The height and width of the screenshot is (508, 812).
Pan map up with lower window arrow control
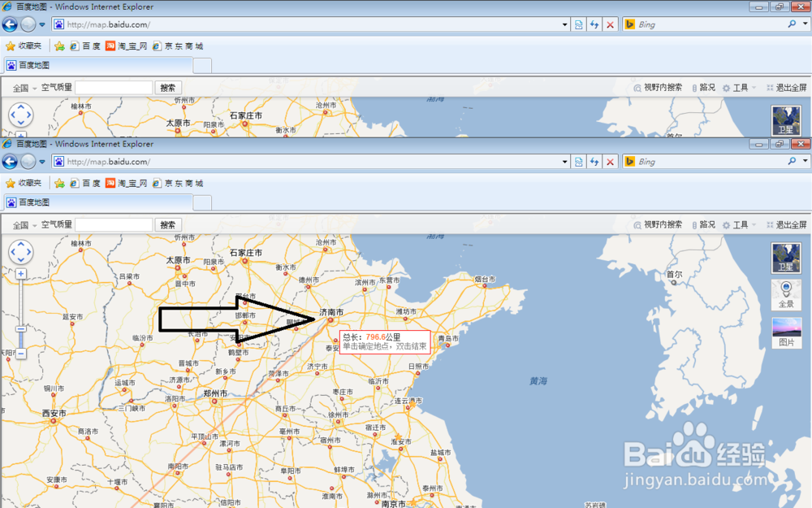point(21,243)
